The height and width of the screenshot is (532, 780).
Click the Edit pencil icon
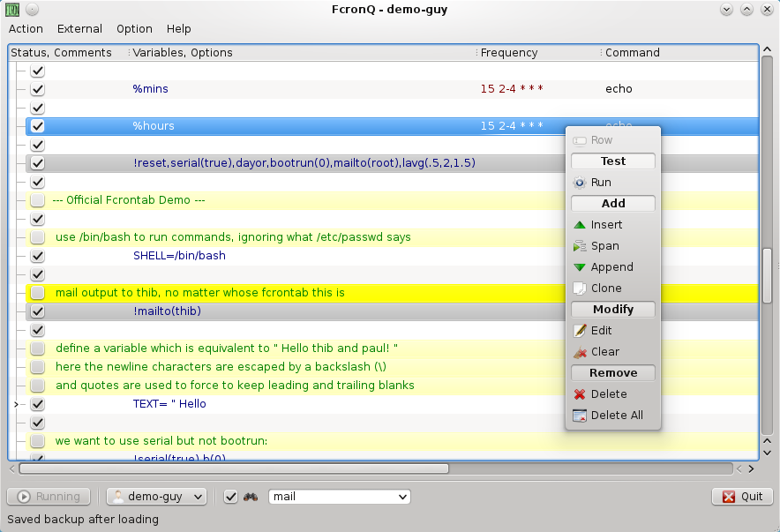[x=580, y=331]
